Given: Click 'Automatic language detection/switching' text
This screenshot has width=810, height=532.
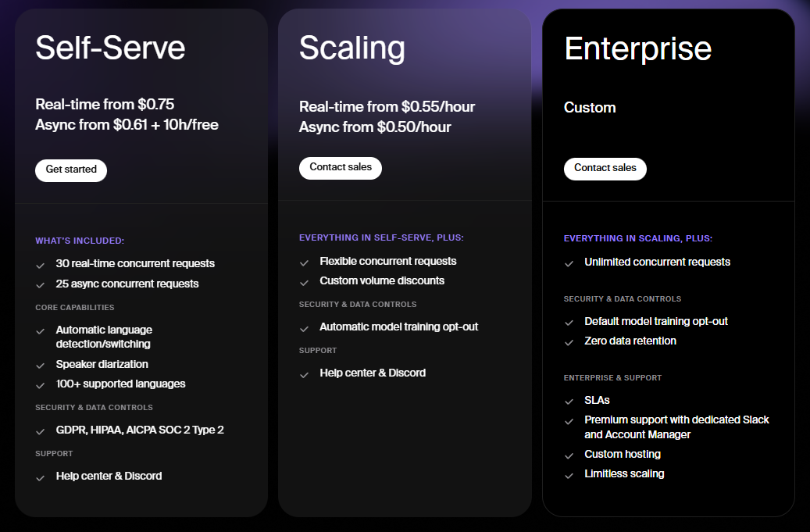Looking at the screenshot, I should pos(104,337).
